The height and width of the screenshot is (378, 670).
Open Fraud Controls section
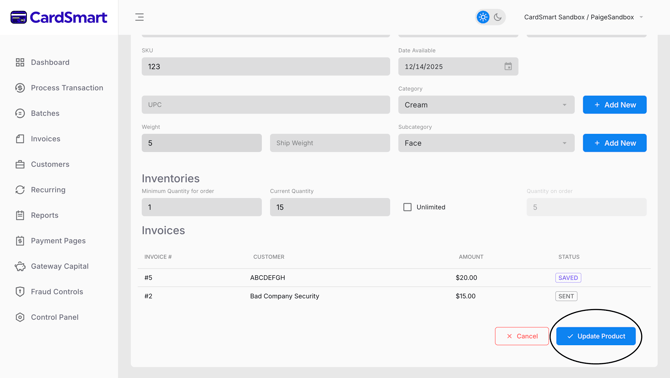click(57, 292)
